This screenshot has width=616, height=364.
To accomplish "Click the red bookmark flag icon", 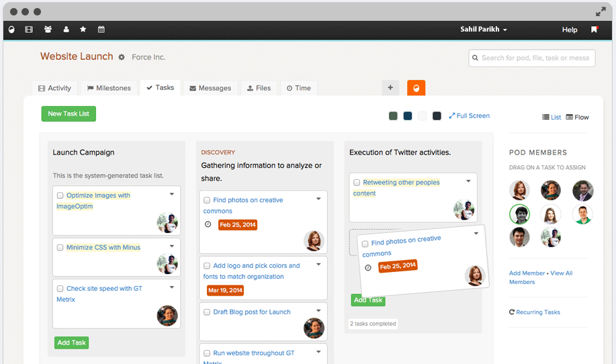I will point(594,30).
